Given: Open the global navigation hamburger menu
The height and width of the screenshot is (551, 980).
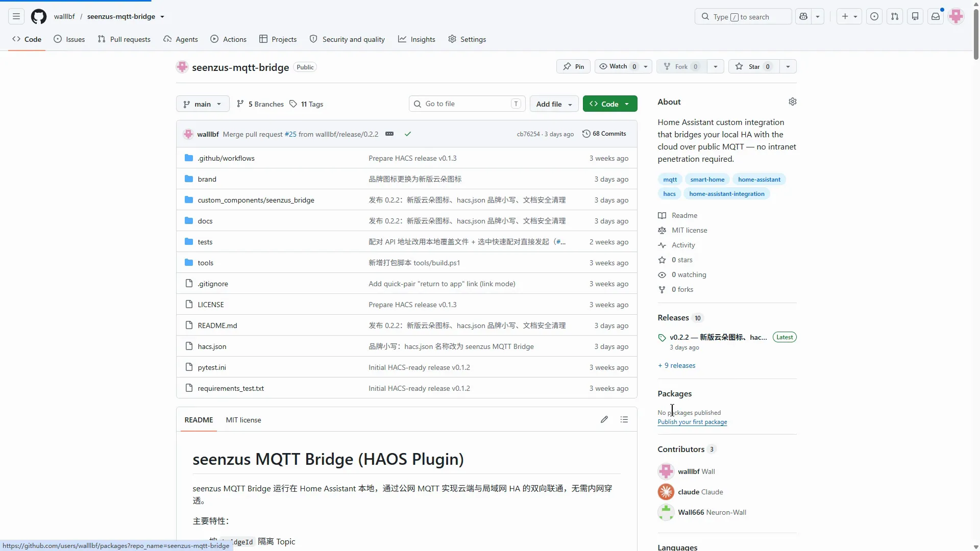Looking at the screenshot, I should (16, 16).
